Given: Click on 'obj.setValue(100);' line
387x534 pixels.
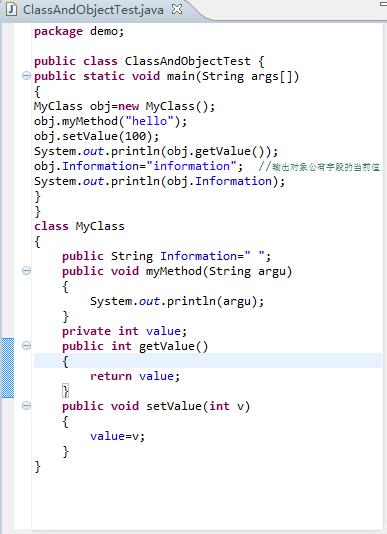Looking at the screenshot, I should (96, 136).
